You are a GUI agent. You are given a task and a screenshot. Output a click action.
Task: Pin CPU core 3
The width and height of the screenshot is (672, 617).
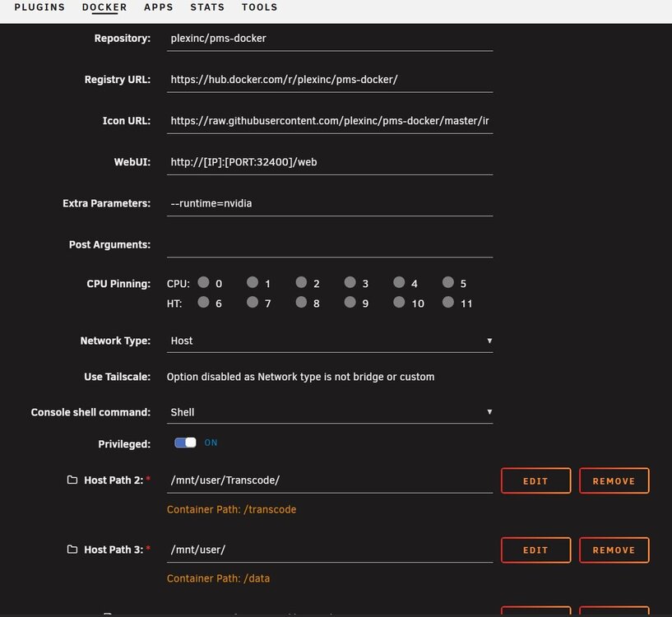coord(350,282)
